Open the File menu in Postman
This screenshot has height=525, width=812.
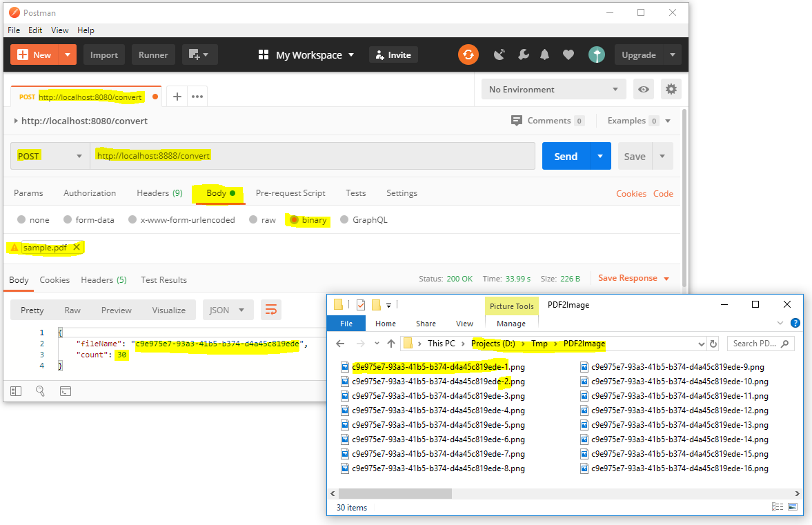click(x=14, y=30)
